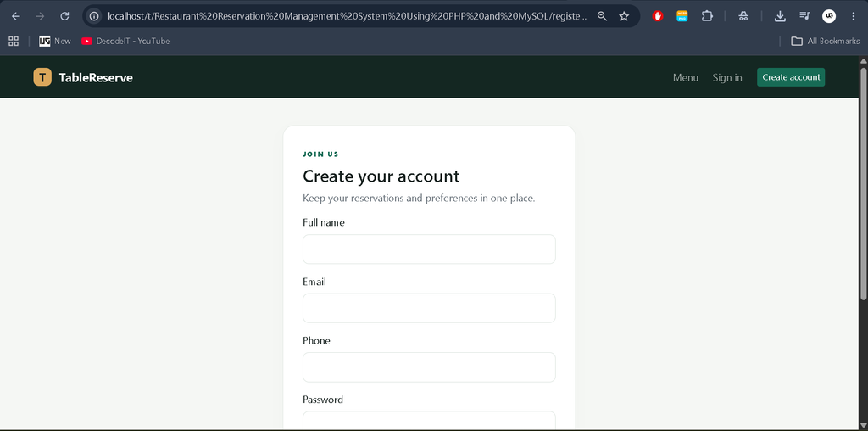Reload the page with the refresh icon
This screenshot has height=431, width=868.
coord(64,16)
